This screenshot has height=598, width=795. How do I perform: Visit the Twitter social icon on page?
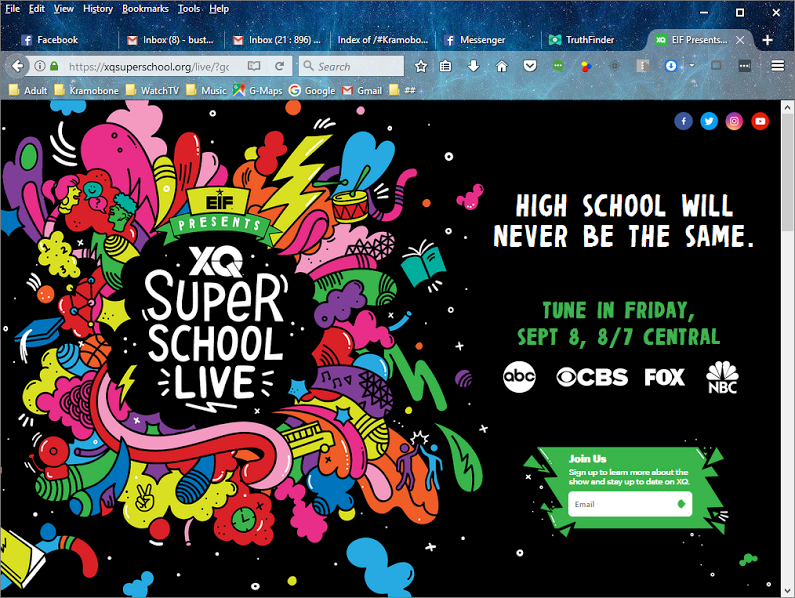point(709,121)
